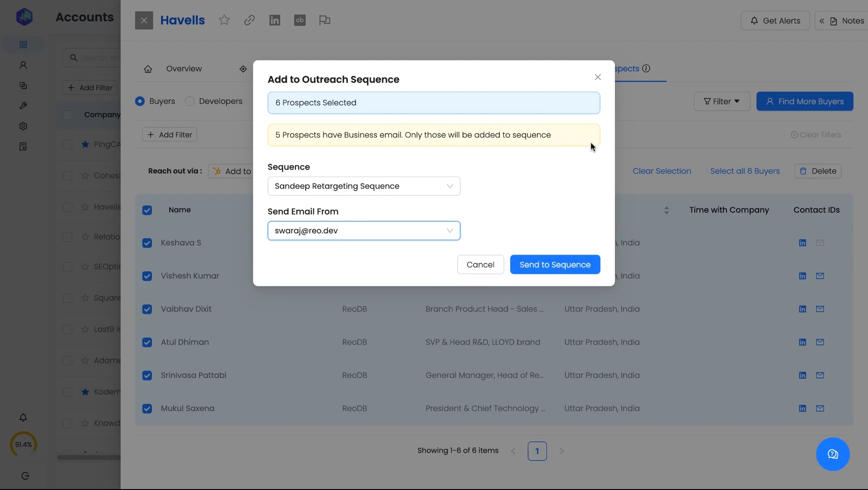Uncheck the Keshava S checkbox
This screenshot has width=868, height=490.
[x=147, y=243]
